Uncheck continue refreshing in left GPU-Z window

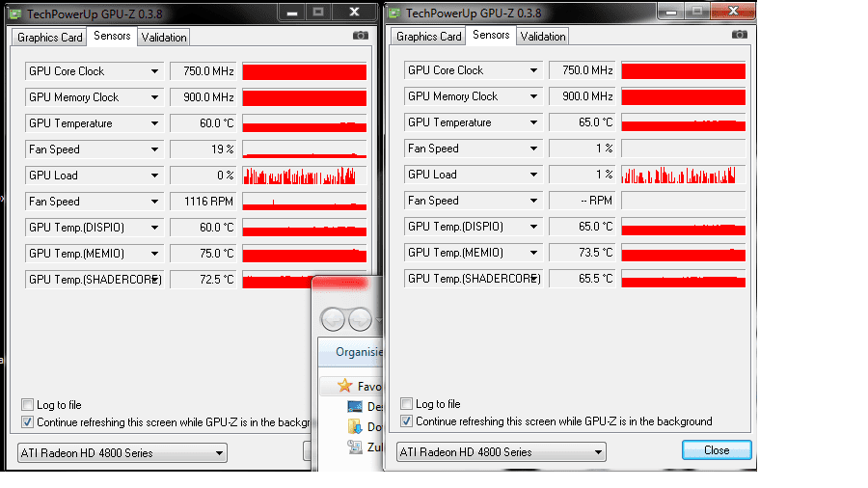(x=28, y=422)
